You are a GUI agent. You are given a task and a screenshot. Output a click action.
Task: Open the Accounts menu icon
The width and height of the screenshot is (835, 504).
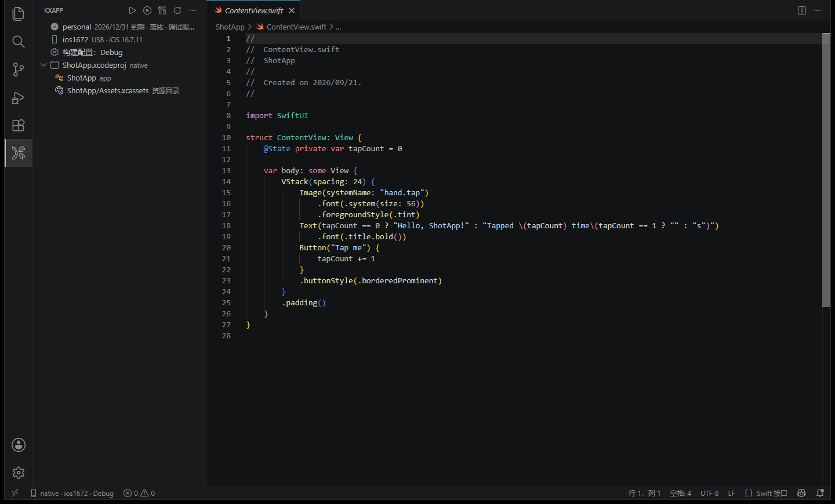click(x=19, y=445)
